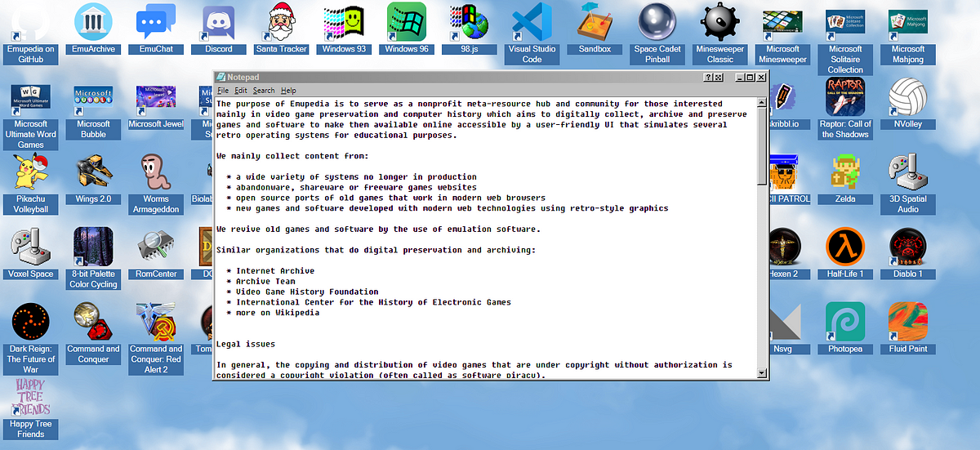Open Command and Conquer: Red Alert 2
The height and width of the screenshot is (450, 980).
(156, 339)
